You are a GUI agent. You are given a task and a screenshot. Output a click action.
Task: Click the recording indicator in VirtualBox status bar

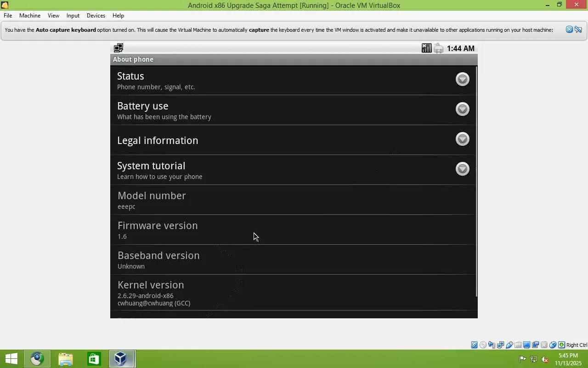pyautogui.click(x=535, y=345)
